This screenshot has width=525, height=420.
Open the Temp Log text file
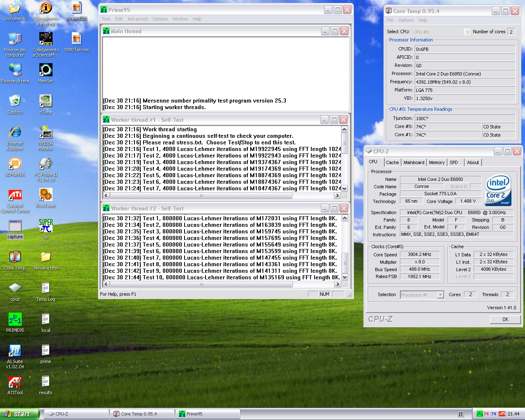point(46,292)
